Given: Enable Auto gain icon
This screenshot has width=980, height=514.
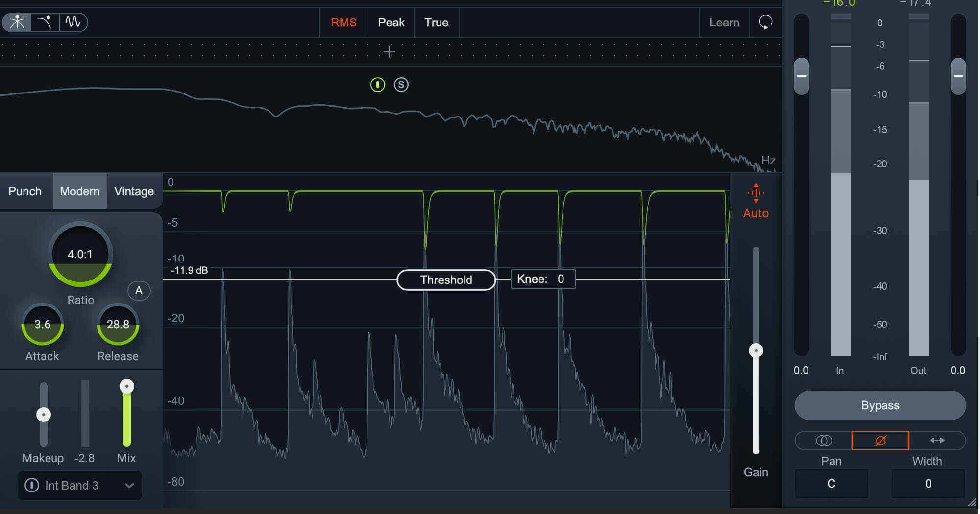Looking at the screenshot, I should [x=756, y=193].
